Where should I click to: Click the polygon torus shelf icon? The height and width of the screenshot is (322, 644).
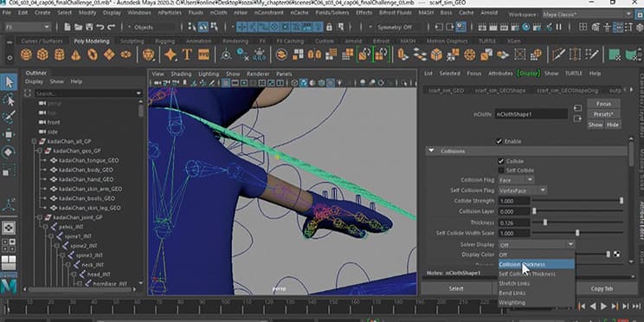click(x=93, y=55)
